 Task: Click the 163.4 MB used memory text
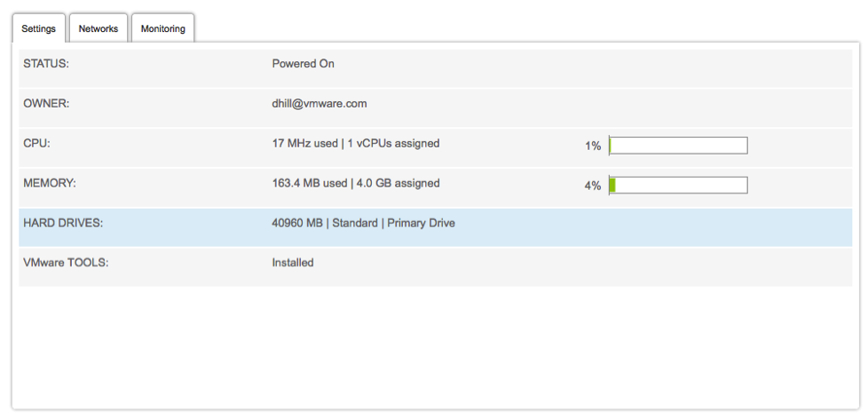pyautogui.click(x=310, y=183)
